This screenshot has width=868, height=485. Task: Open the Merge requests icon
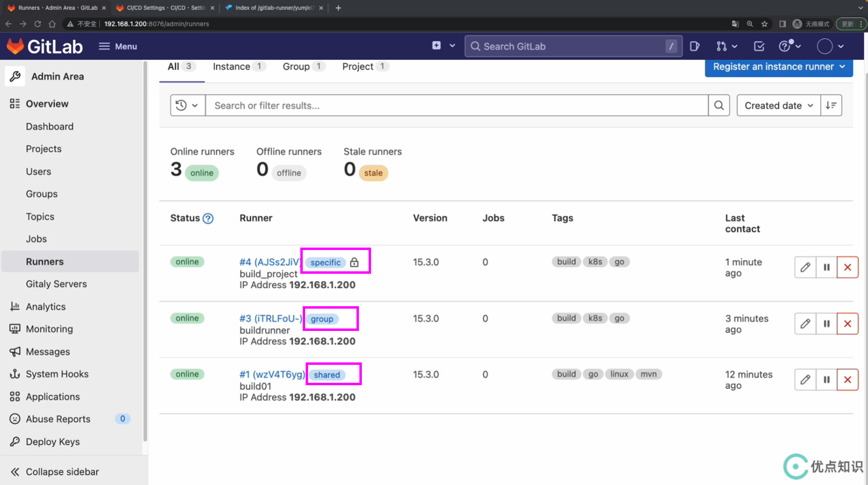(721, 47)
